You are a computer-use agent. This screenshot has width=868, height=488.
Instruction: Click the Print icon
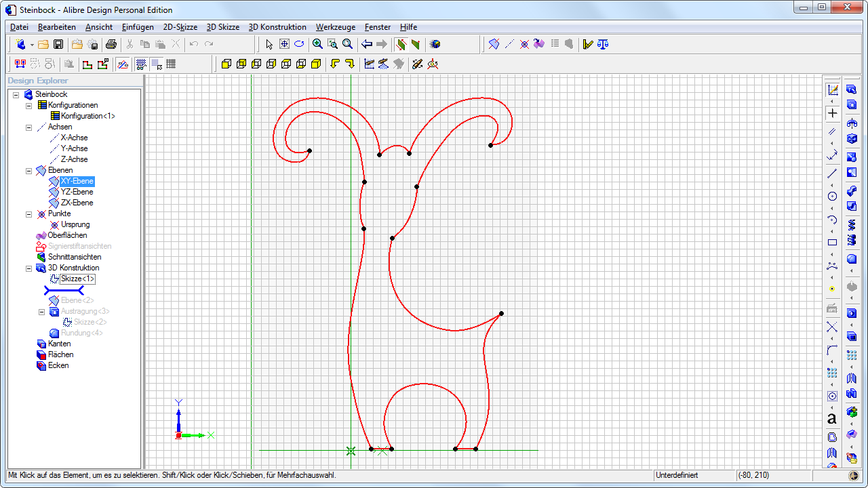tap(111, 44)
